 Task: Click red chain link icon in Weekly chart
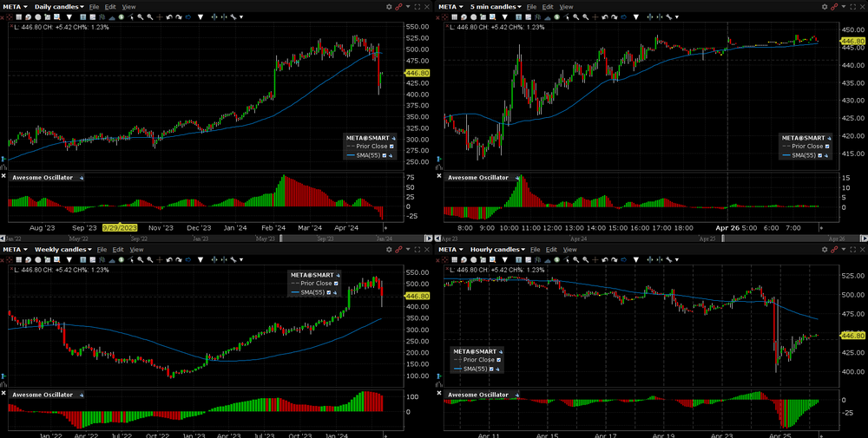398,250
